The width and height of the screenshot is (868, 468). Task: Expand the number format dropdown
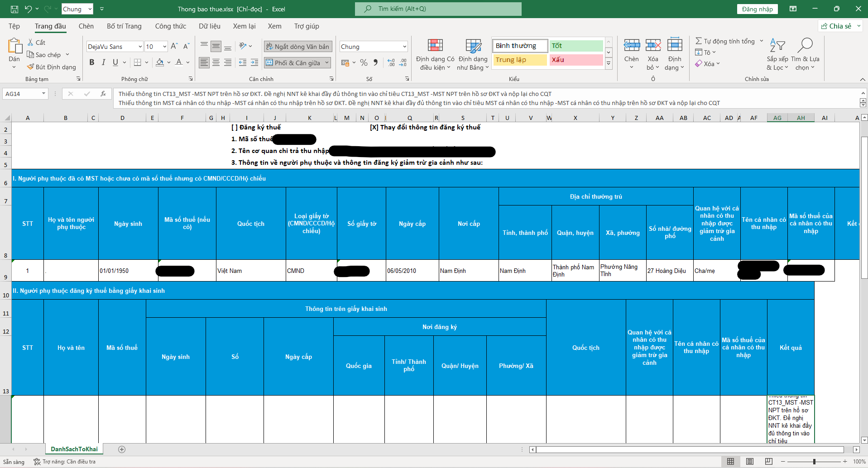tap(404, 47)
